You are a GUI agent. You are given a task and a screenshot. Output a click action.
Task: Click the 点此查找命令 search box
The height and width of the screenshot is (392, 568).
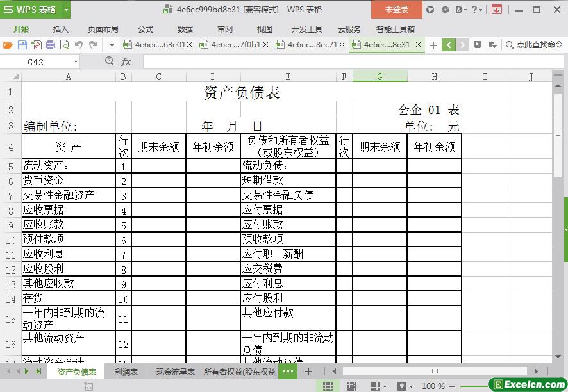535,45
